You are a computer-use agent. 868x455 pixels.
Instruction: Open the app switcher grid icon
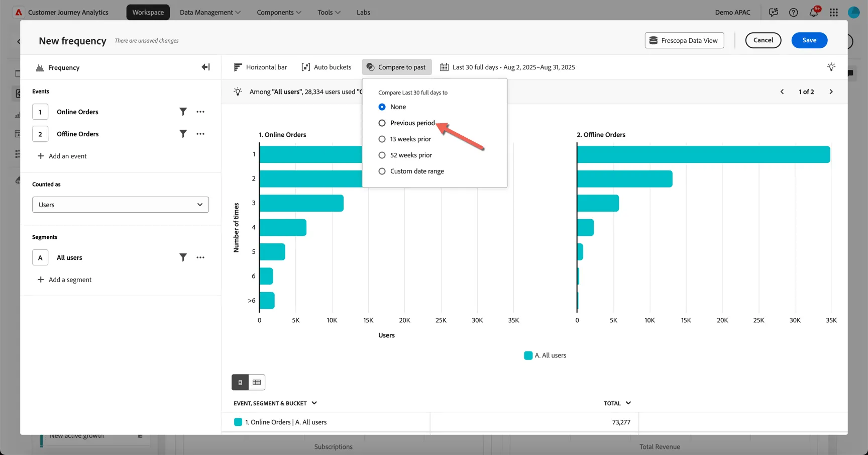(x=834, y=12)
